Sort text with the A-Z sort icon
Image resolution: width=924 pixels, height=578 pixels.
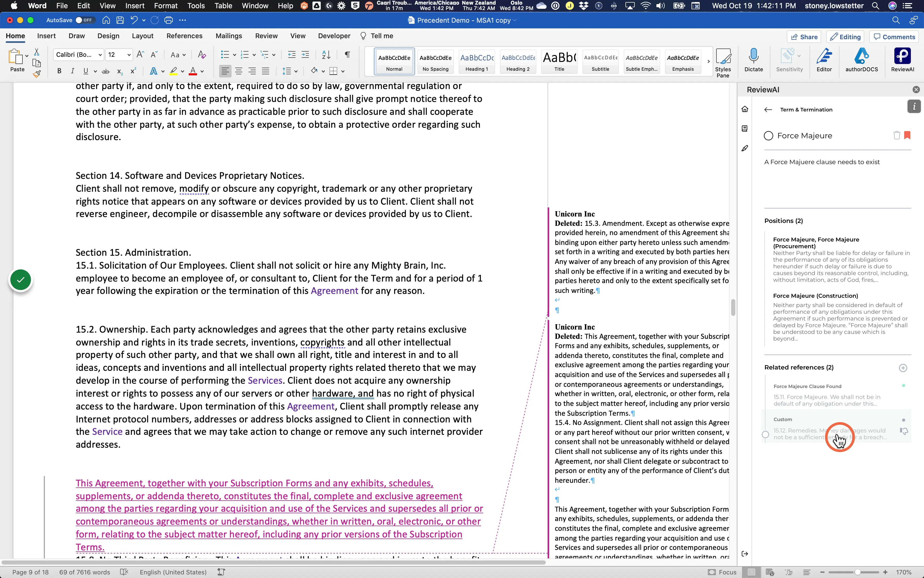tap(326, 55)
